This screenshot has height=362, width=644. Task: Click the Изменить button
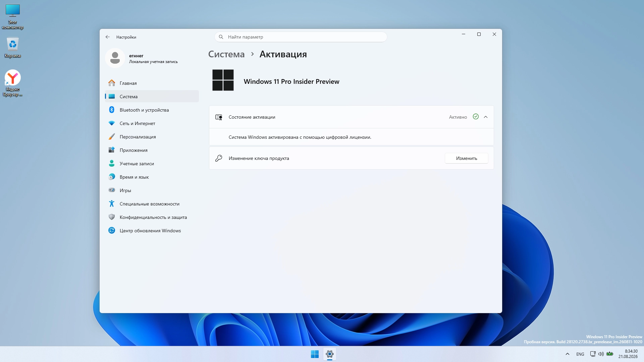(x=467, y=158)
